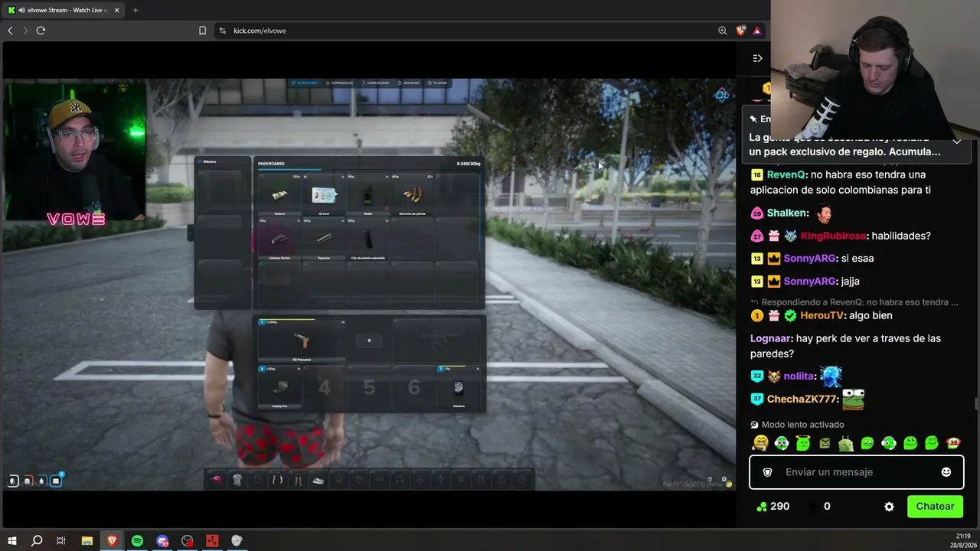Open the Misiones tab in game menu
Viewport: 980px width, 551px height.
[408, 83]
